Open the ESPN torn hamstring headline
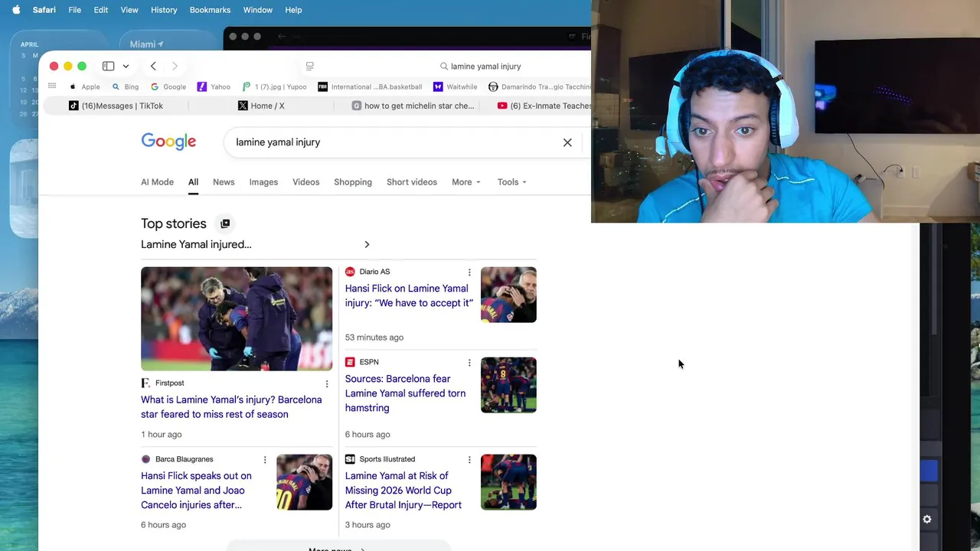This screenshot has height=551, width=980. [x=405, y=393]
